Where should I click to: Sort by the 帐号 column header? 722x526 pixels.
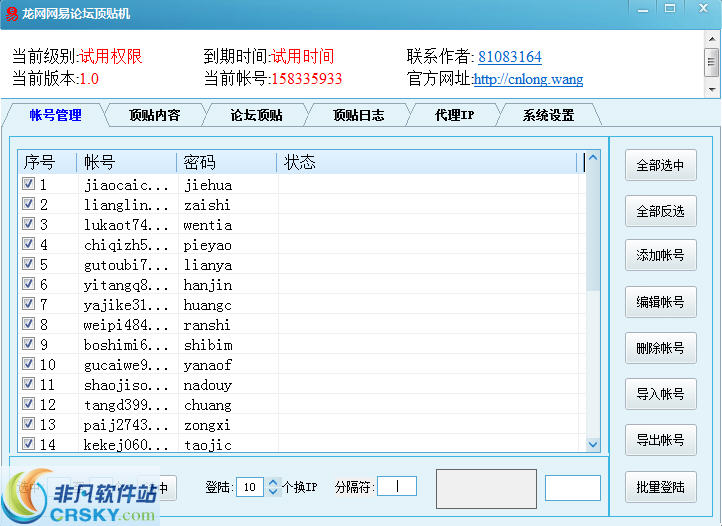pos(127,162)
